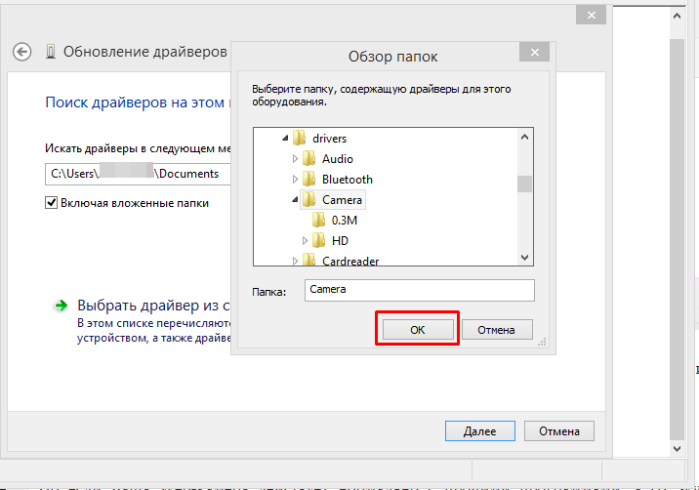The height and width of the screenshot is (490, 699).
Task: Click the 0.3M folder icon
Action: point(318,220)
